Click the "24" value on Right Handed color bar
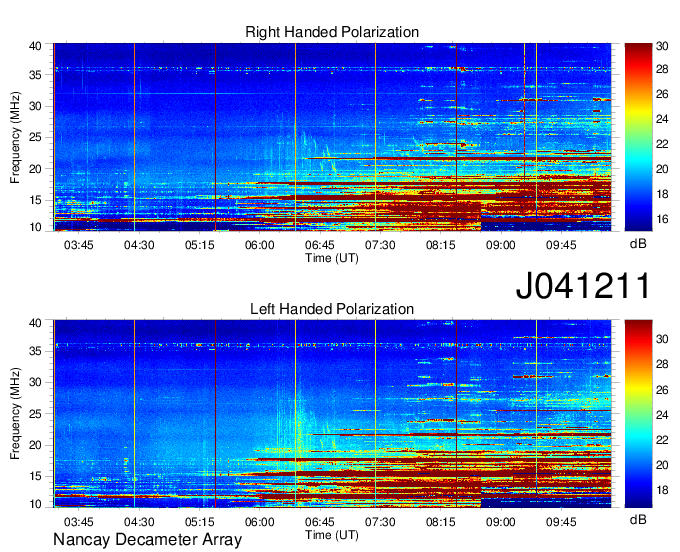This screenshot has height=552, width=680. click(662, 119)
